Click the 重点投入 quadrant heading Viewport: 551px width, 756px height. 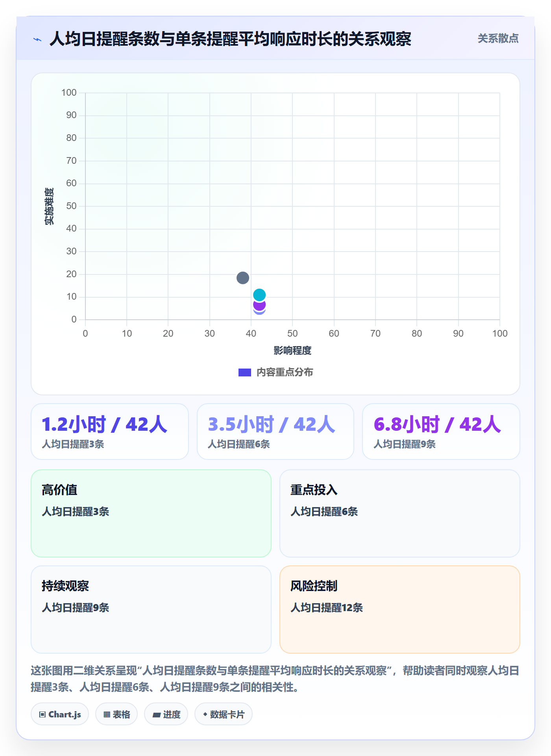[314, 490]
